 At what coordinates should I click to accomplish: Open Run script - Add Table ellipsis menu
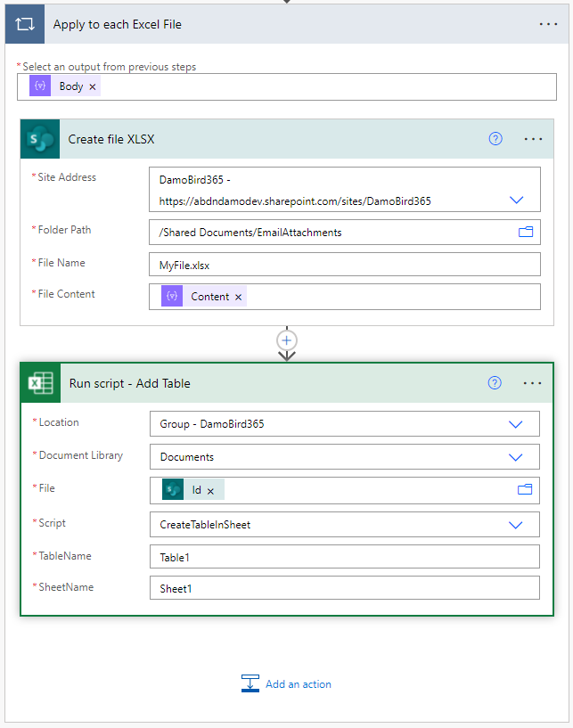[532, 383]
